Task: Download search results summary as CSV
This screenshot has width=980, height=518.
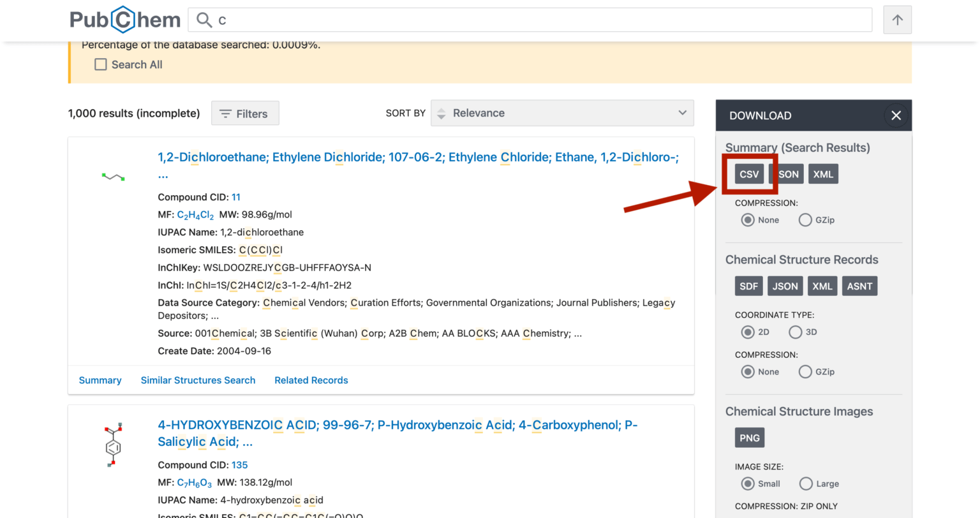Action: coord(749,174)
